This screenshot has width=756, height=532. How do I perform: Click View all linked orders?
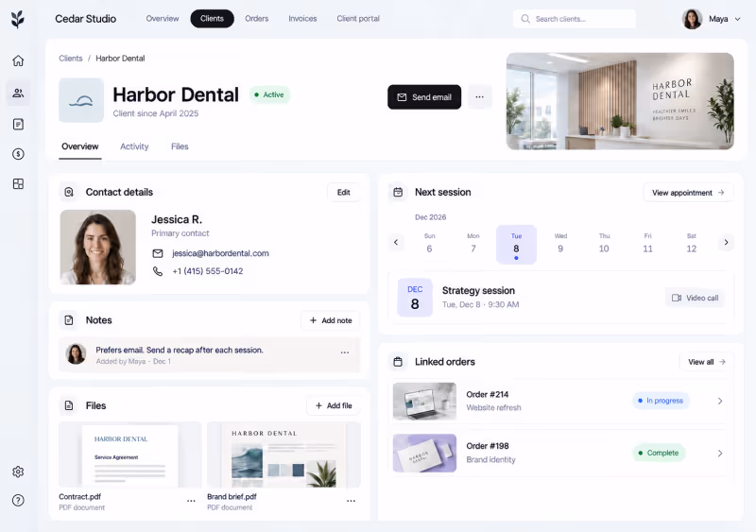click(707, 362)
